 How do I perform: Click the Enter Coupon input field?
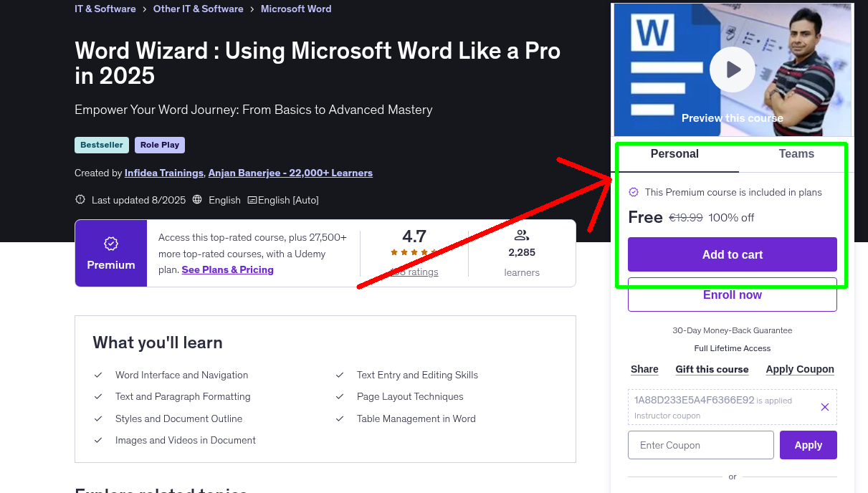coord(700,444)
